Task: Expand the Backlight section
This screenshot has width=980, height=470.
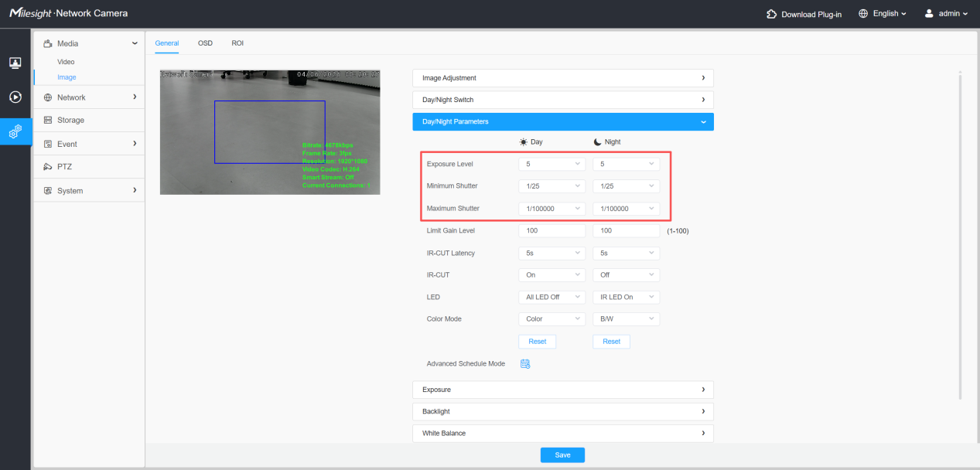Action: [563, 411]
